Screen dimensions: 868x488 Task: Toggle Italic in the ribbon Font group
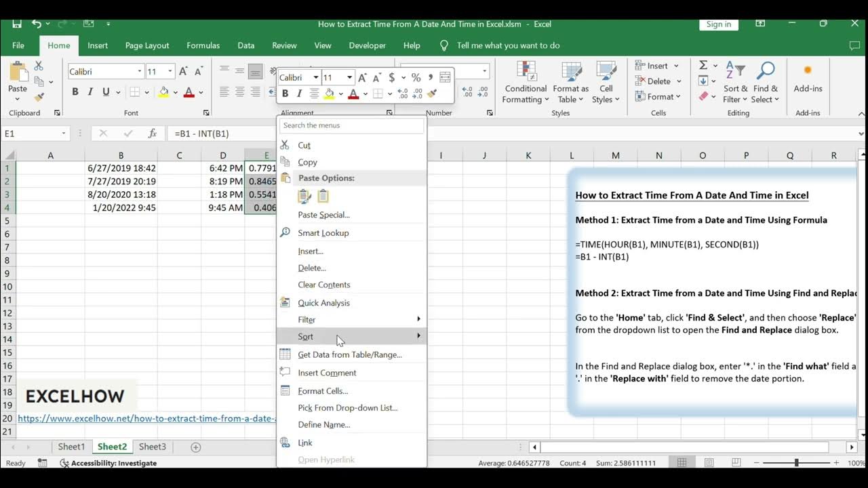pos(90,92)
